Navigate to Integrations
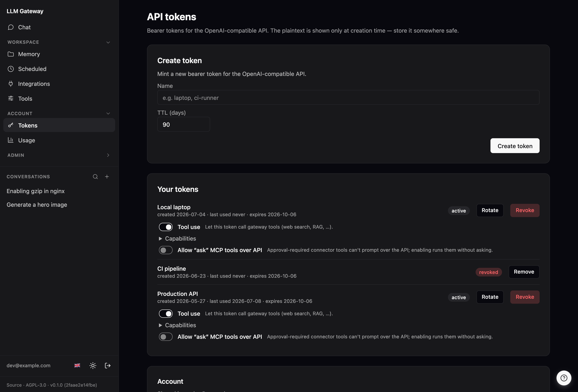 pyautogui.click(x=59, y=84)
